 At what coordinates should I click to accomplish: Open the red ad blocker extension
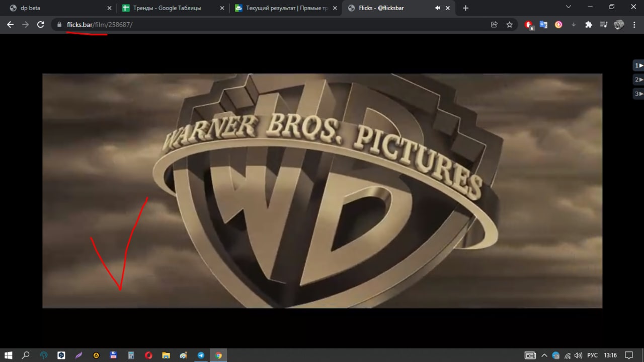coord(529,25)
